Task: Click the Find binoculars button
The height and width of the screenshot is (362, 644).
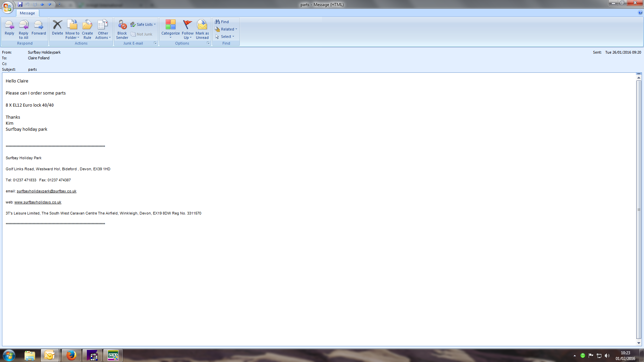Action: [222, 22]
